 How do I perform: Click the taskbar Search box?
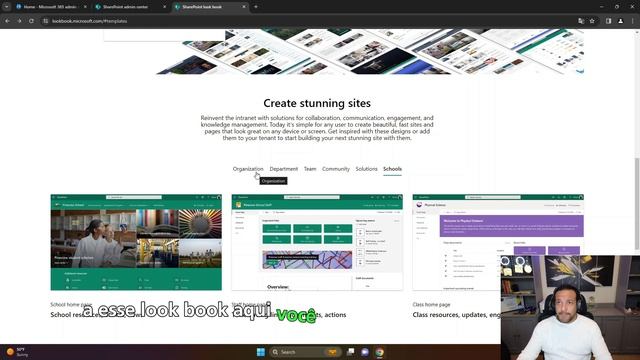[x=305, y=352]
